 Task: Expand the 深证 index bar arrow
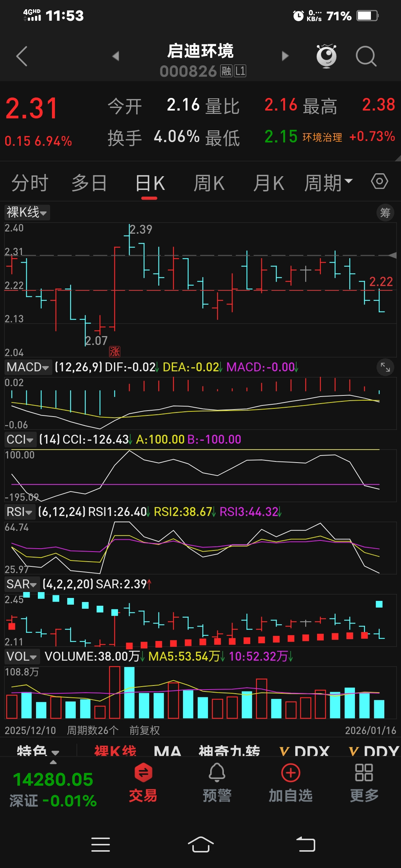tap(53, 762)
